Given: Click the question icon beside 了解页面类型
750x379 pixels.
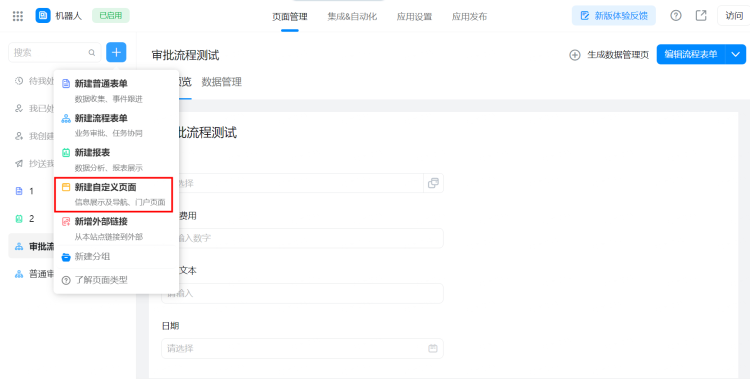Looking at the screenshot, I should [x=66, y=280].
